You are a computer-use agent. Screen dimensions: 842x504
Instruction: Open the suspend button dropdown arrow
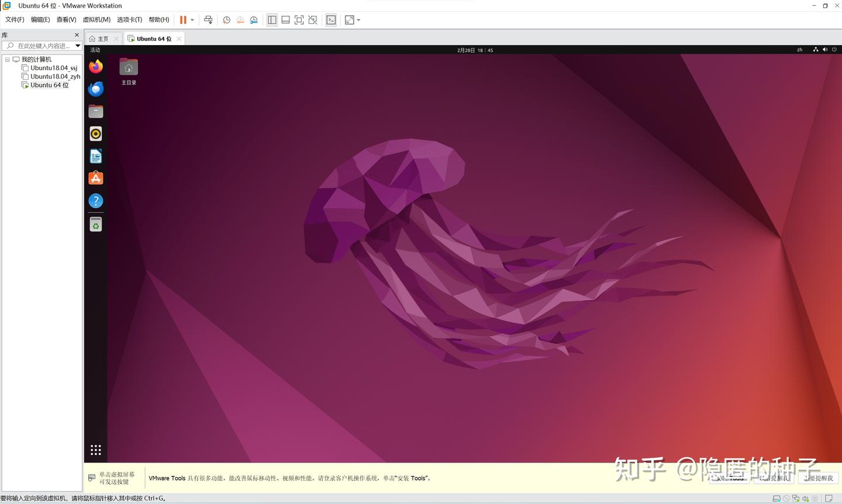click(x=192, y=19)
